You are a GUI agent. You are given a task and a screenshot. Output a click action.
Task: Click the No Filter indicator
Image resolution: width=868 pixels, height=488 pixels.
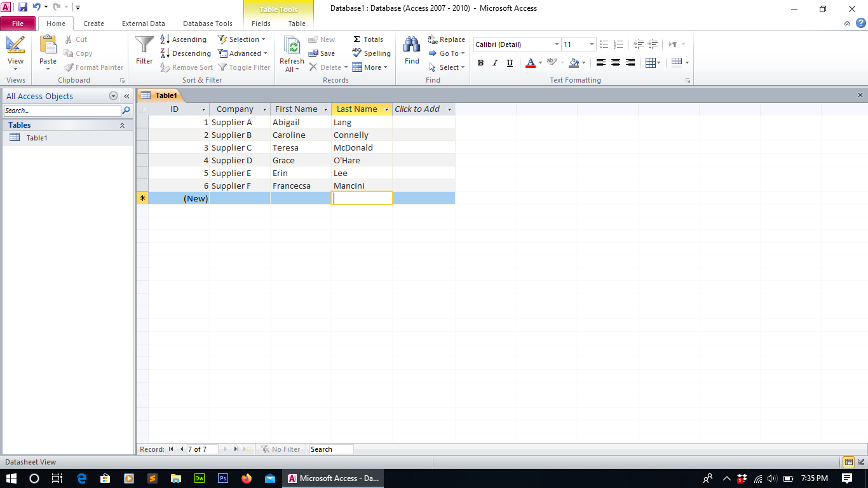point(280,449)
